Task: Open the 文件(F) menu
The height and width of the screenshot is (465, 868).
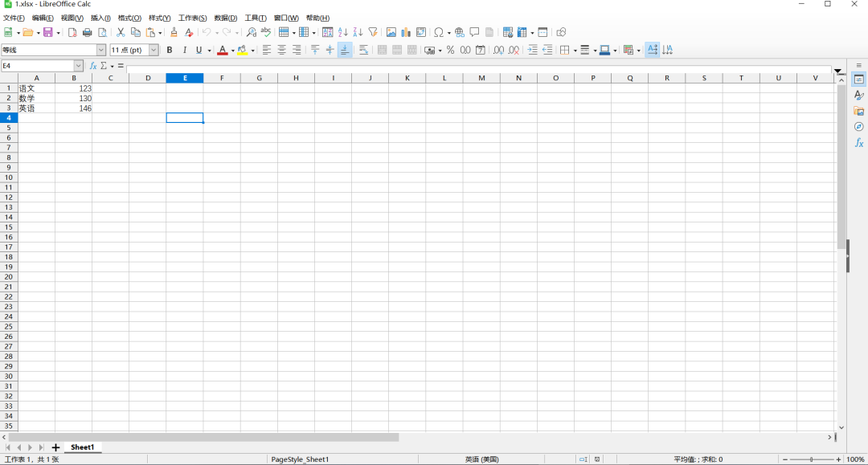Action: [14, 18]
